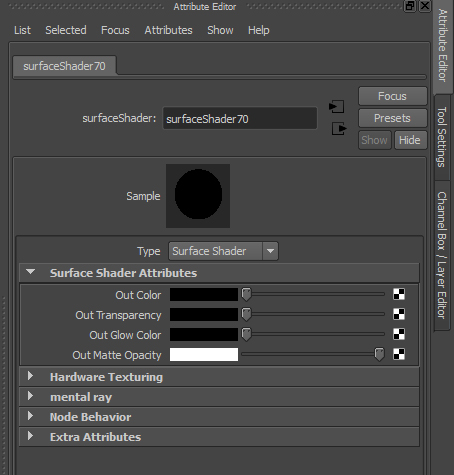454x475 pixels.
Task: Click checker map button for Out Transparency
Action: (399, 314)
